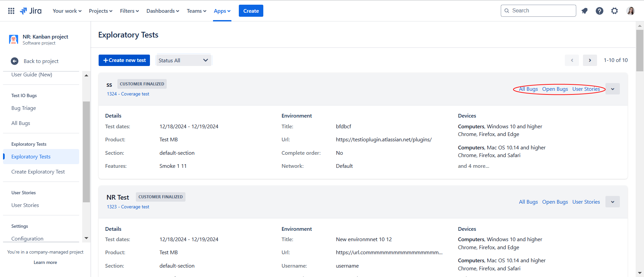Open the Projects menu

click(x=101, y=11)
